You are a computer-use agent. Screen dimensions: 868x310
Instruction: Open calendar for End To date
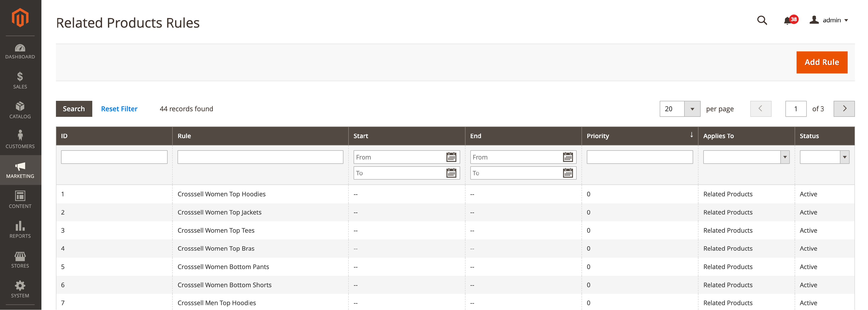click(x=568, y=173)
